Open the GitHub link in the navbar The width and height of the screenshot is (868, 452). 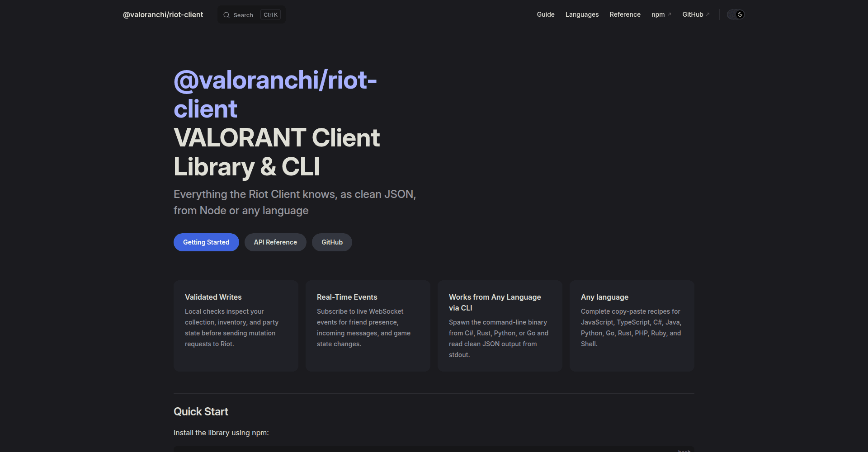[696, 14]
